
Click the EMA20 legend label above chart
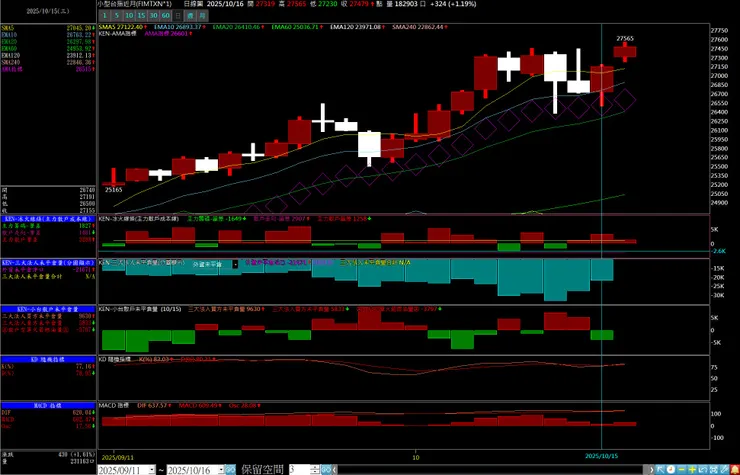238,27
